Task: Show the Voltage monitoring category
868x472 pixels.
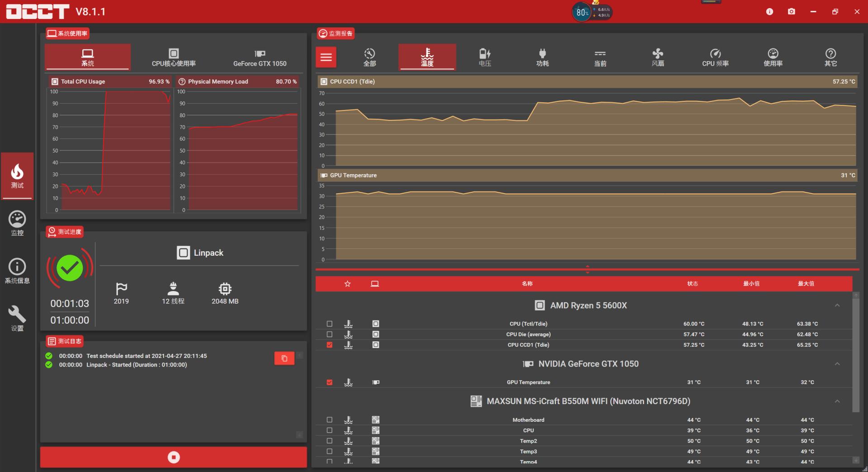Action: coord(485,57)
